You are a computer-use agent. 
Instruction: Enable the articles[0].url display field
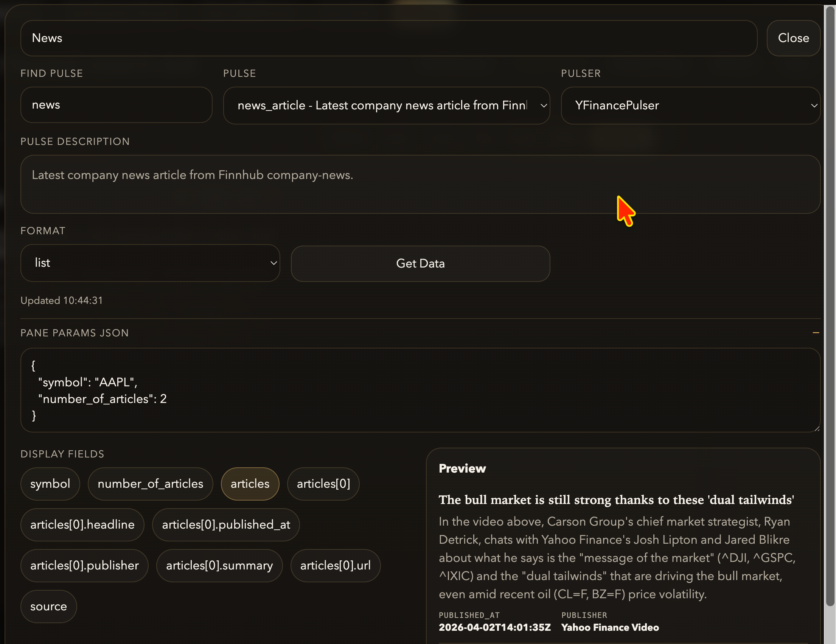point(335,566)
